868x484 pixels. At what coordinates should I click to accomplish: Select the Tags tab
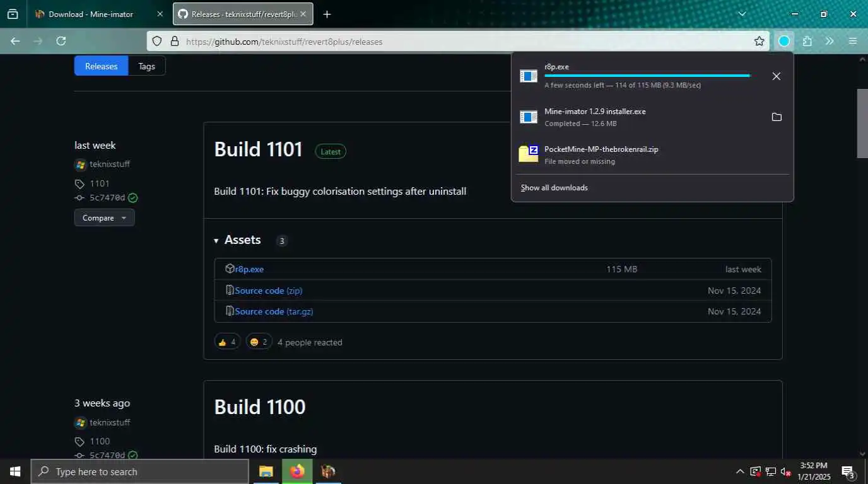click(x=146, y=66)
